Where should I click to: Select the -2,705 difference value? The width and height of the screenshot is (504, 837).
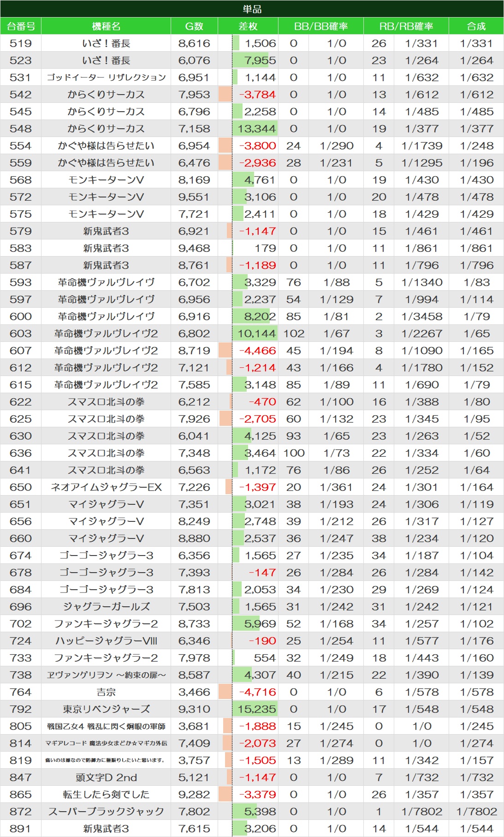tap(257, 419)
